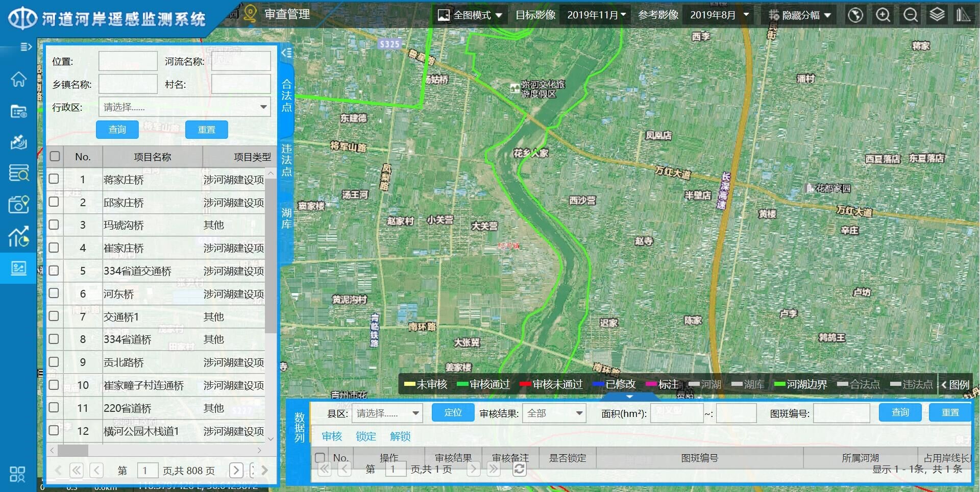The width and height of the screenshot is (980, 492).
Task: Click the 审核 link in data list
Action: (x=332, y=436)
